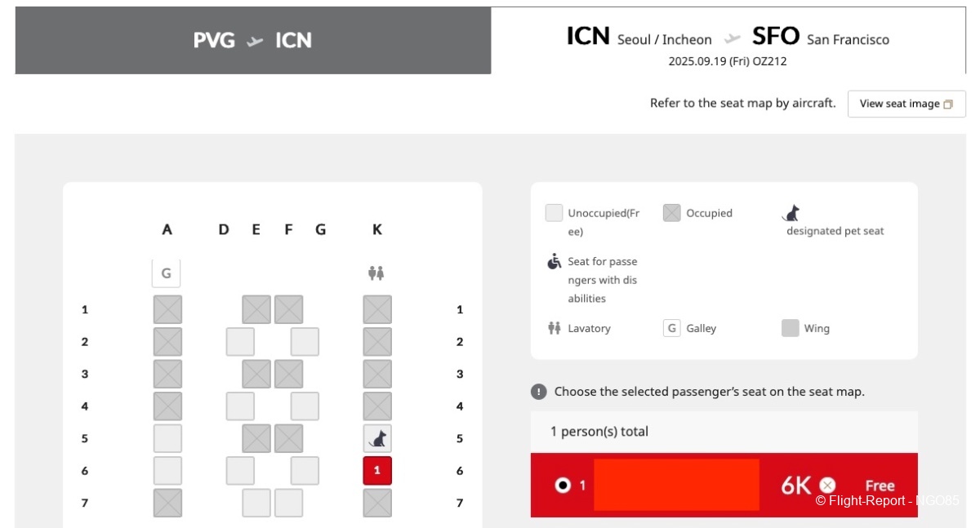The image size is (980, 528).
Task: Remove seat 6K with the X icon
Action: [x=828, y=486]
